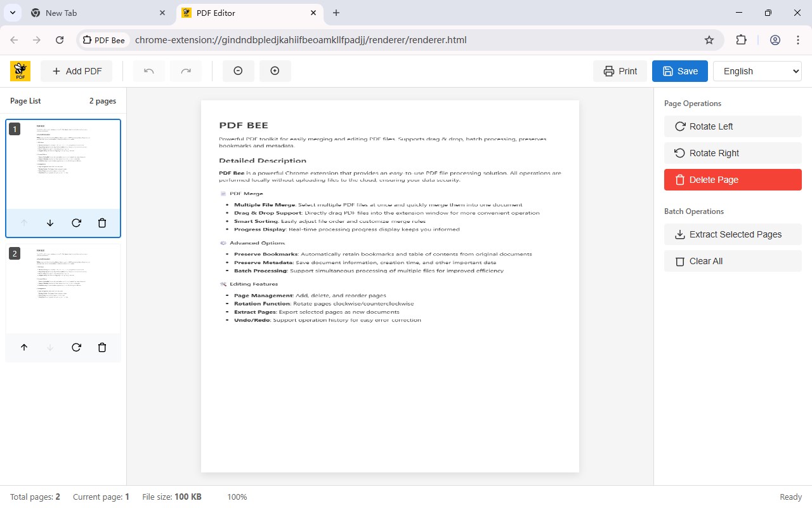The width and height of the screenshot is (812, 508).
Task: Go back in browser history
Action: (14, 40)
